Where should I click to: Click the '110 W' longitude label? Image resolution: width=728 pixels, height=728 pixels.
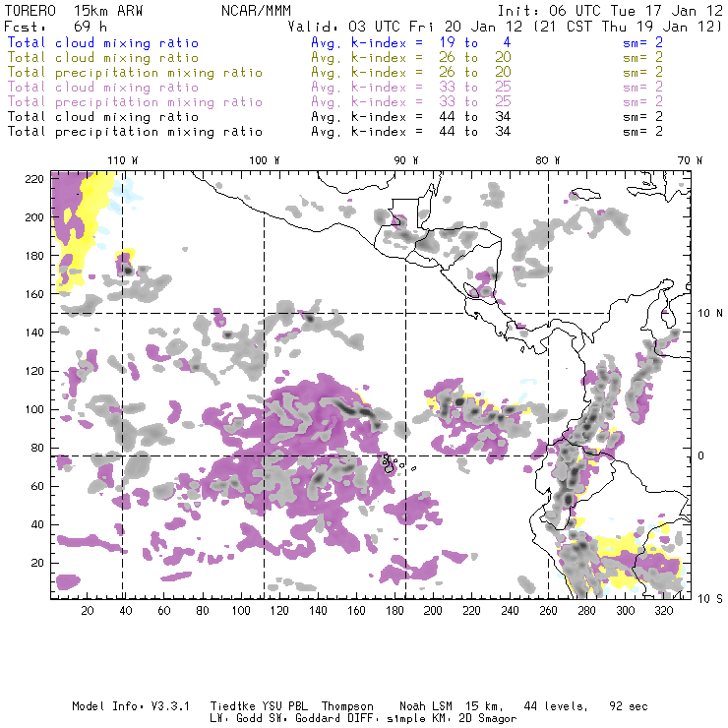coord(123,160)
